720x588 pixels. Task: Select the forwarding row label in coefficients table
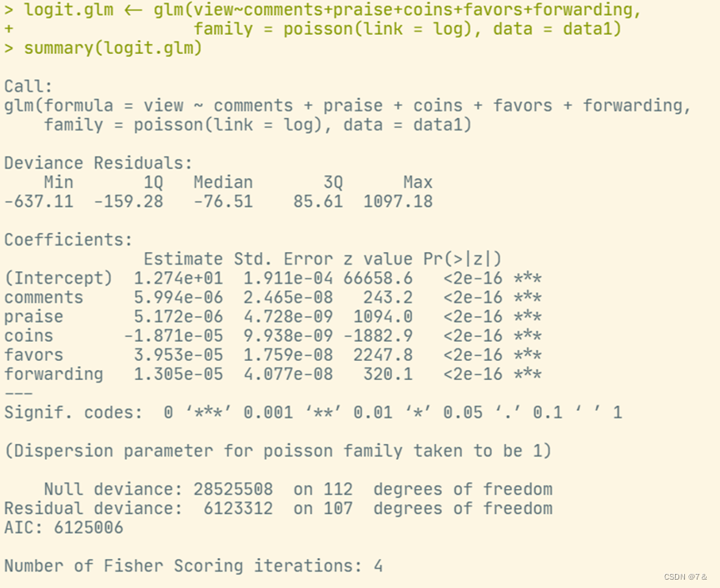point(53,374)
